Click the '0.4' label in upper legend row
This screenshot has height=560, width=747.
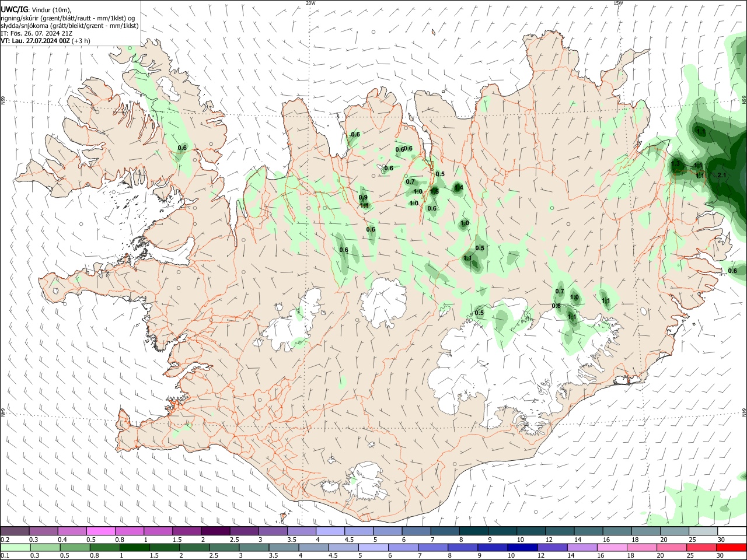tap(62, 540)
